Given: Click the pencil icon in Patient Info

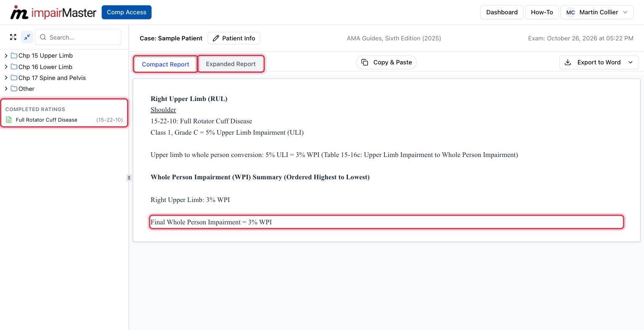Looking at the screenshot, I should pos(216,38).
